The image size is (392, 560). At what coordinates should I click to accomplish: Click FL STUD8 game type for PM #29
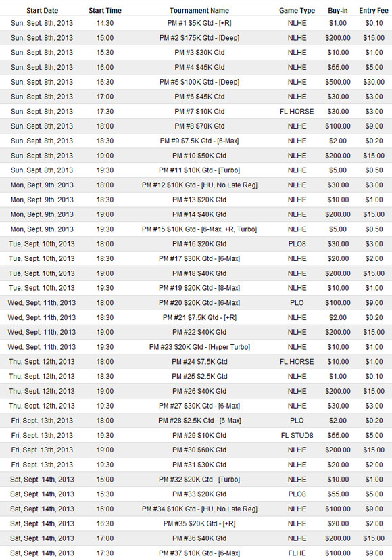(297, 436)
